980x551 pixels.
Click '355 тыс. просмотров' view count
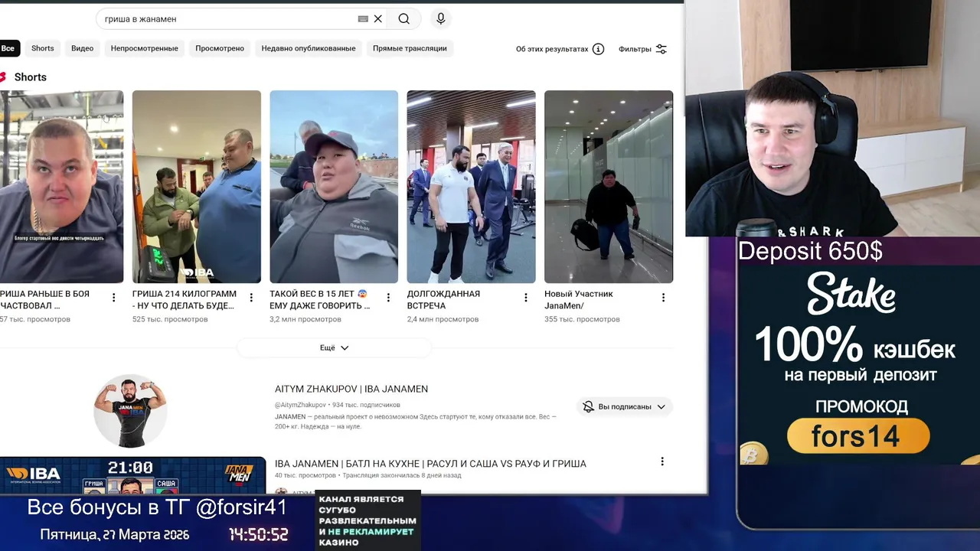pyautogui.click(x=582, y=319)
